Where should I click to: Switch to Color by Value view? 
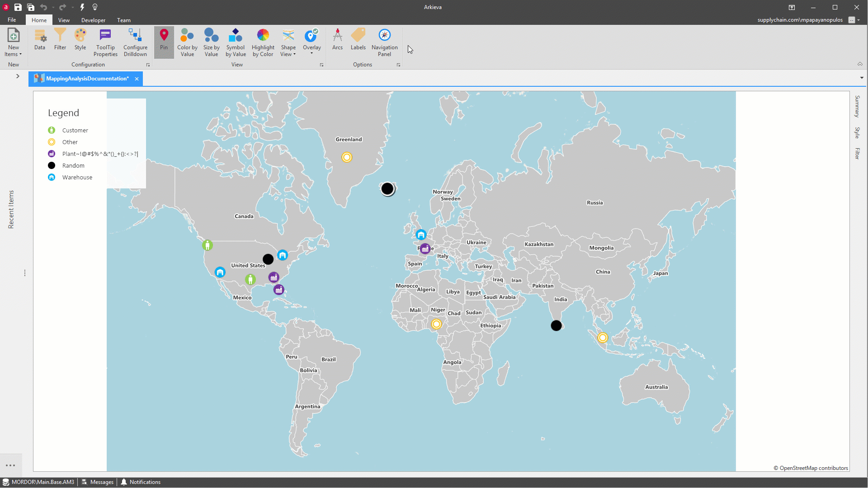click(187, 42)
